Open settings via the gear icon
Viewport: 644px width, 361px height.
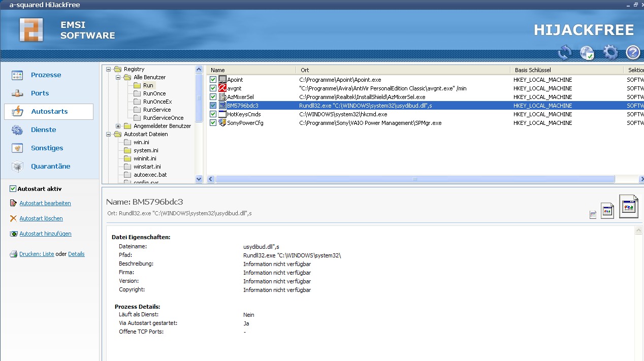click(610, 52)
